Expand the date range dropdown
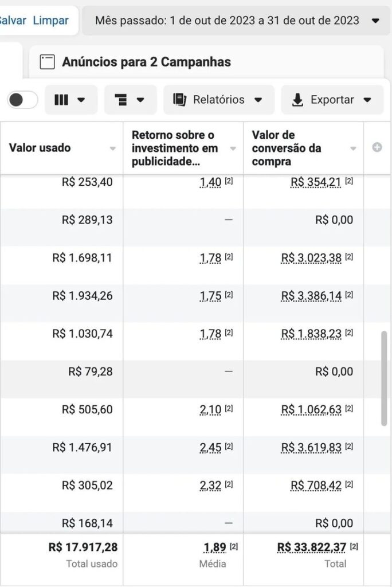392x587 pixels. (x=375, y=21)
